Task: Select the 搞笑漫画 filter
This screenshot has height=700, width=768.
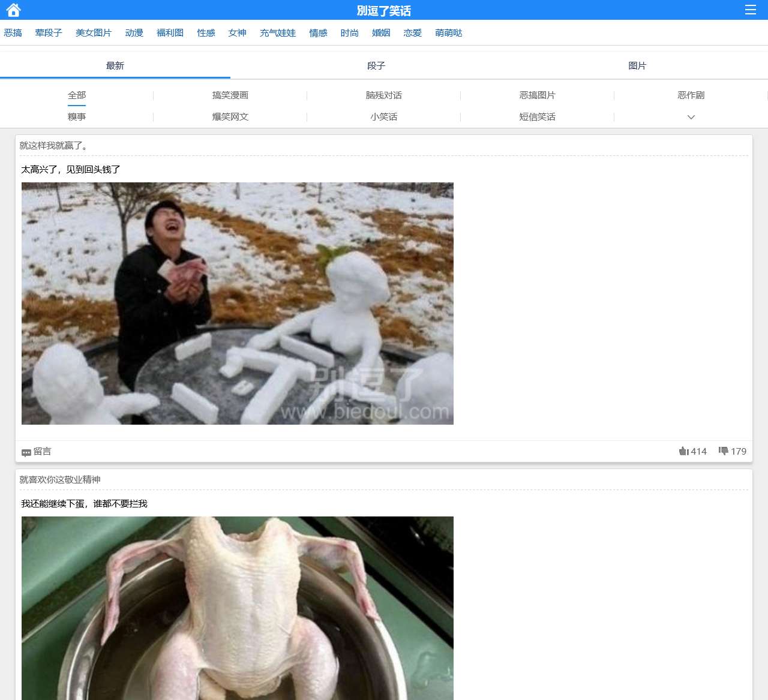Action: [230, 95]
